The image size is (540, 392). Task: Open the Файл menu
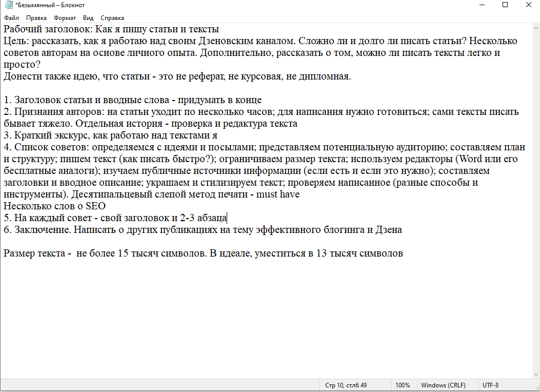tap(11, 18)
